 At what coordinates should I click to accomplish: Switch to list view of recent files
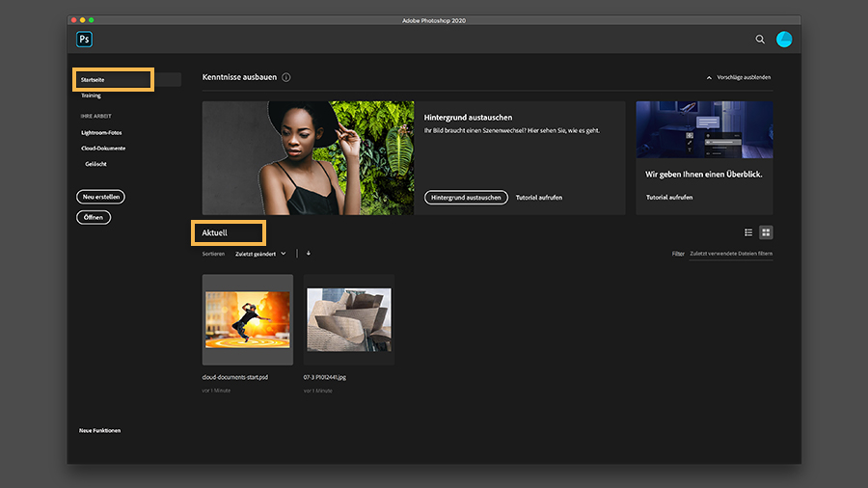(x=748, y=232)
